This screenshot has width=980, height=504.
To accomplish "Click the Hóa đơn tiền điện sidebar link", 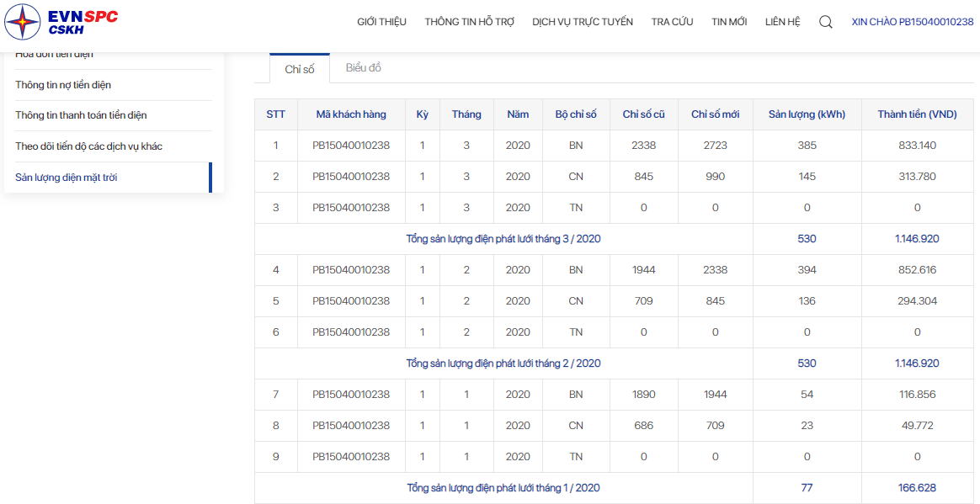I will tap(55, 55).
